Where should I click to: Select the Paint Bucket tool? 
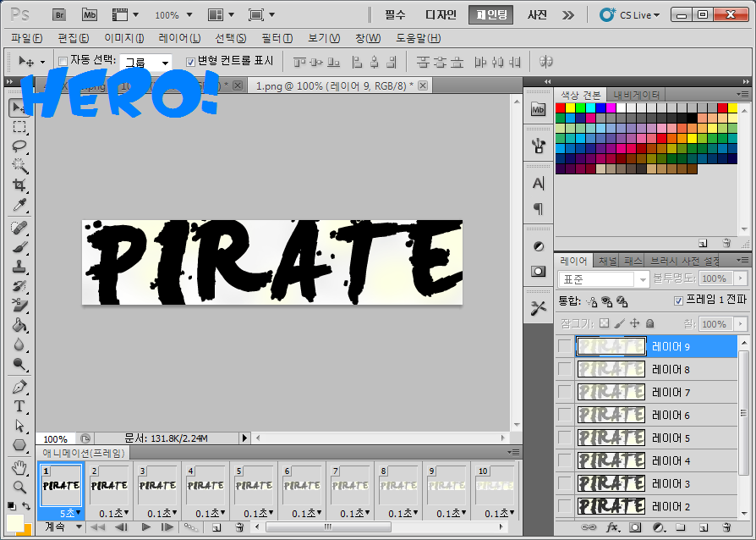(19, 325)
